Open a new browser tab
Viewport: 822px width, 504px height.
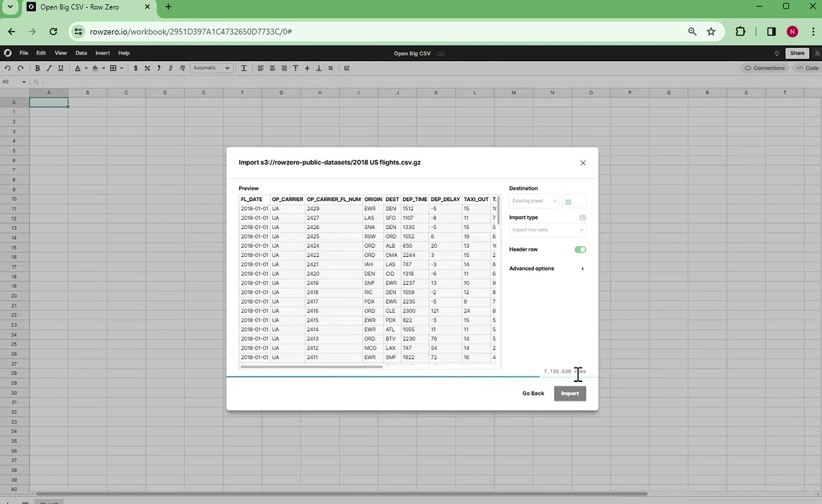coord(168,6)
